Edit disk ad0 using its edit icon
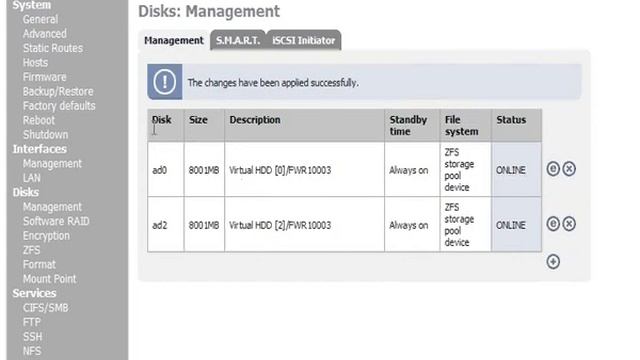This screenshot has width=640, height=360. point(553,169)
